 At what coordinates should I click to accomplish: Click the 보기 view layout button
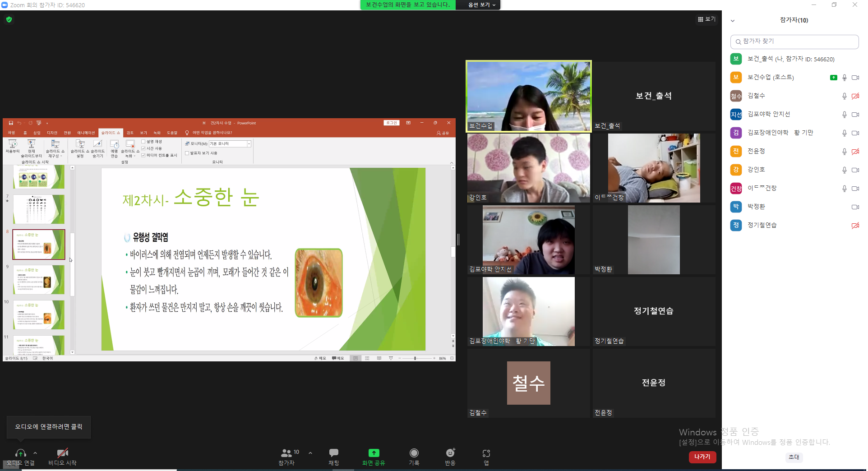tap(706, 19)
